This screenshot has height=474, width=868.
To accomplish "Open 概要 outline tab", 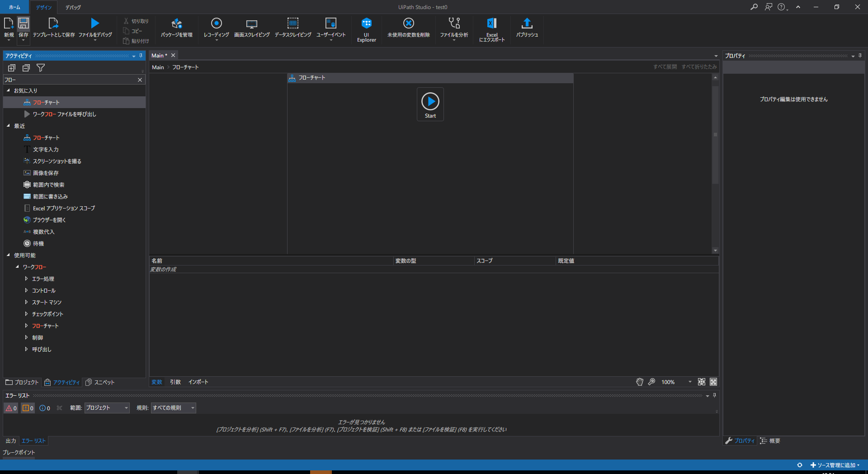I will (770, 441).
